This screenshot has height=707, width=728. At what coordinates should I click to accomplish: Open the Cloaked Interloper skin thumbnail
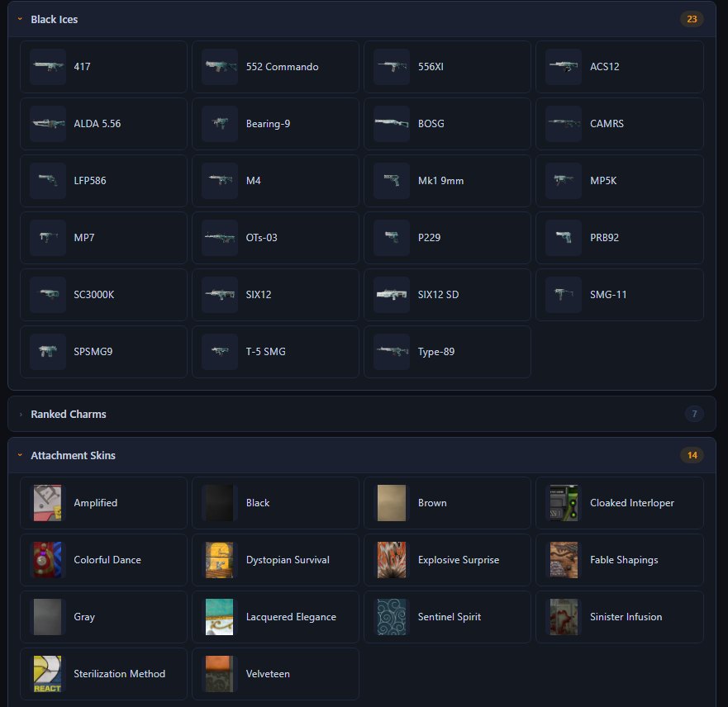(x=564, y=503)
